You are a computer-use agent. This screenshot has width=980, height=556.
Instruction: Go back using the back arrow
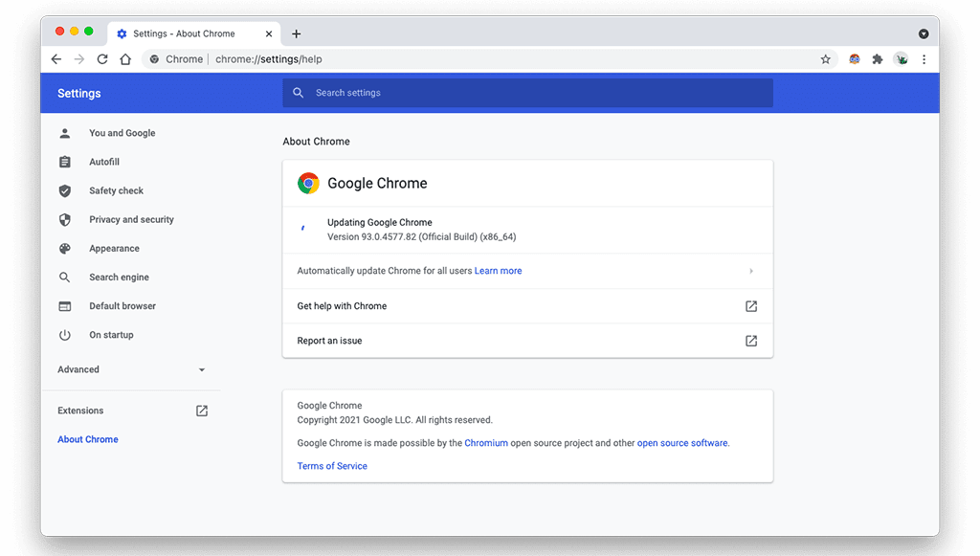pyautogui.click(x=56, y=59)
